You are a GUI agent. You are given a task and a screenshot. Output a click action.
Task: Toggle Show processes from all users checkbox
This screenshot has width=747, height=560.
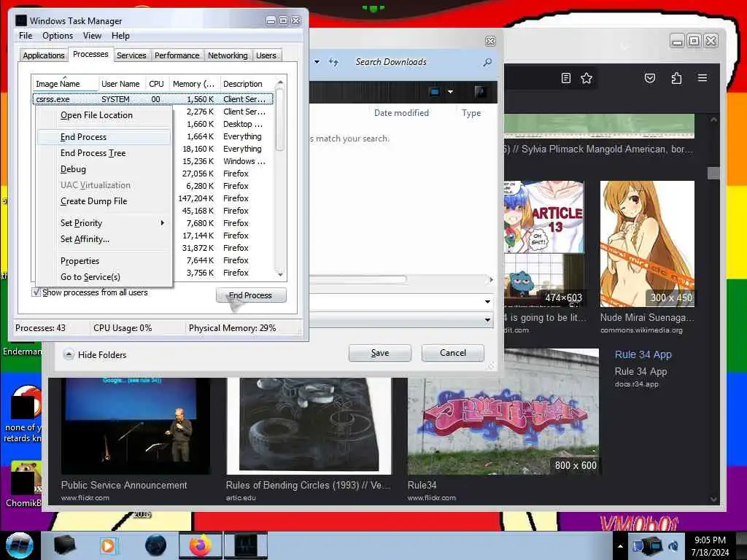pyautogui.click(x=36, y=292)
